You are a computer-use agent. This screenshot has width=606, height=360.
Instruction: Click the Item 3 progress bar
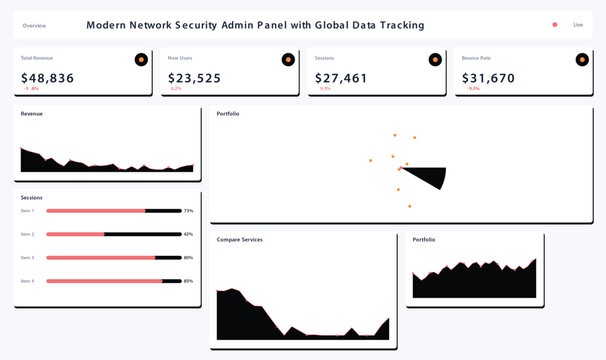[x=114, y=258]
